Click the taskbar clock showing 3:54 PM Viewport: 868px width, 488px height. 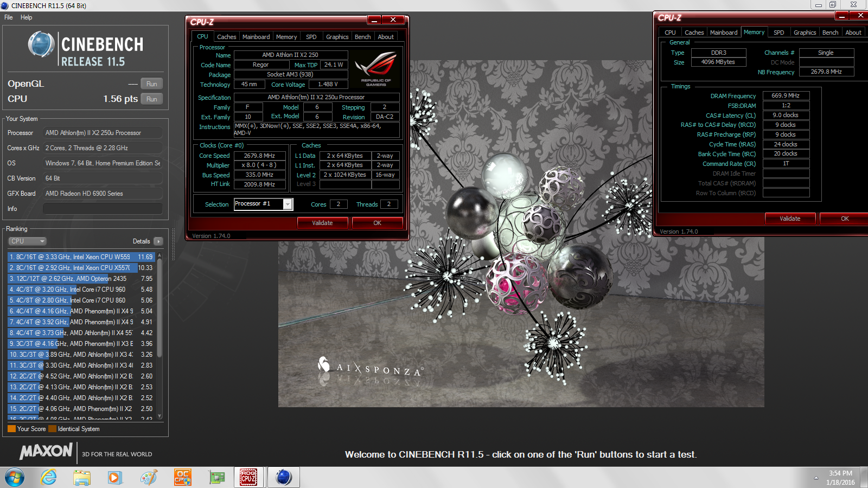840,478
